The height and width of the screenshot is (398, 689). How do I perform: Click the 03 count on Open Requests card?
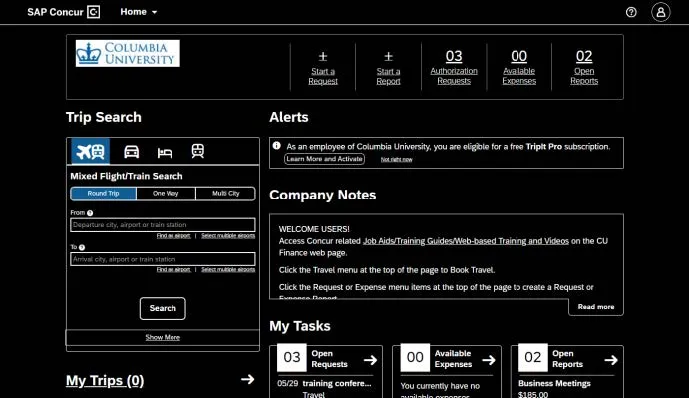tap(292, 358)
